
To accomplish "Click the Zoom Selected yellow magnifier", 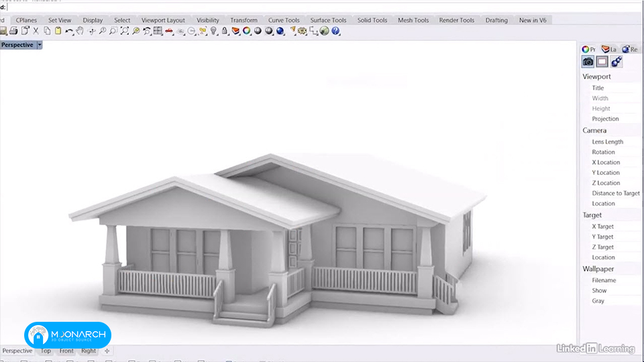I will click(136, 31).
